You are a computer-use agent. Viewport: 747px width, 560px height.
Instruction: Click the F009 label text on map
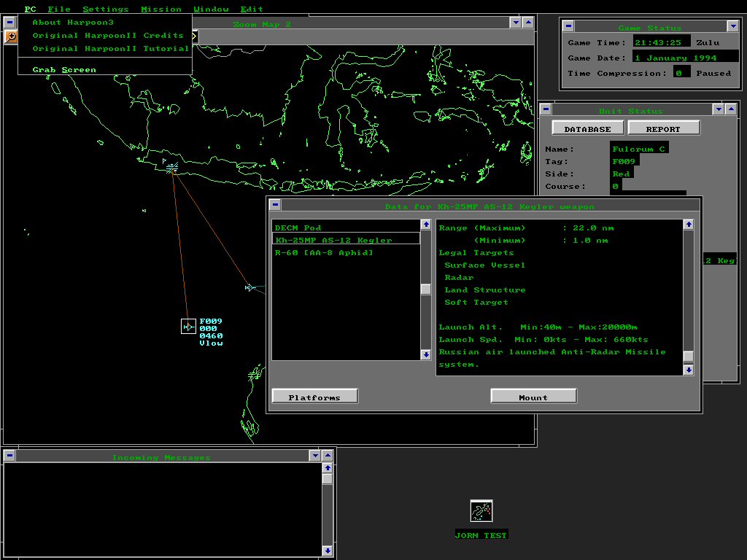pyautogui.click(x=211, y=322)
